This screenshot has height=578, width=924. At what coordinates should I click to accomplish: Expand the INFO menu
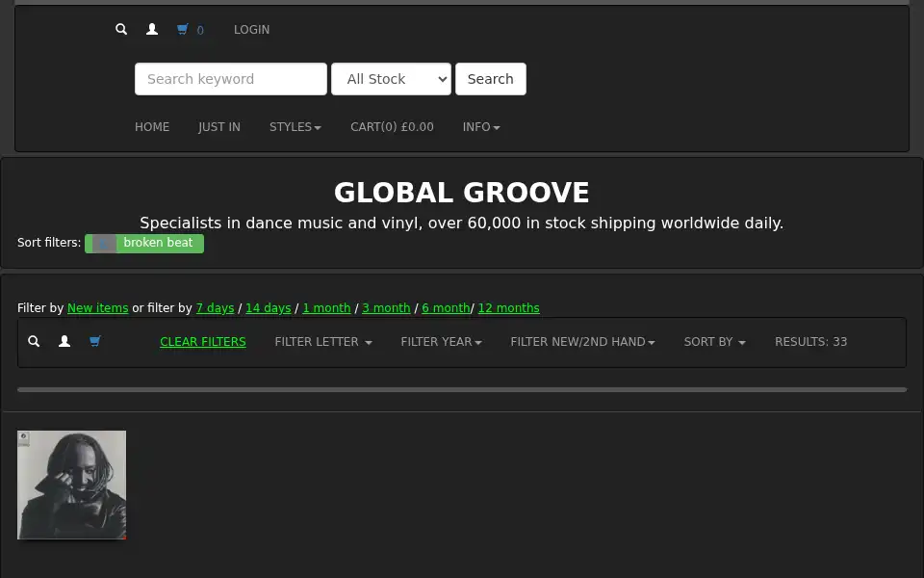coord(481,127)
